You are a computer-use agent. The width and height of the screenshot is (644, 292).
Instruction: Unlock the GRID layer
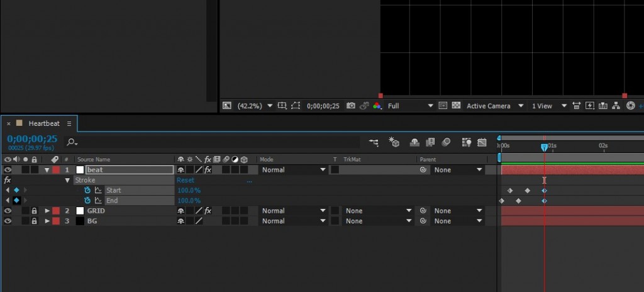click(x=34, y=211)
